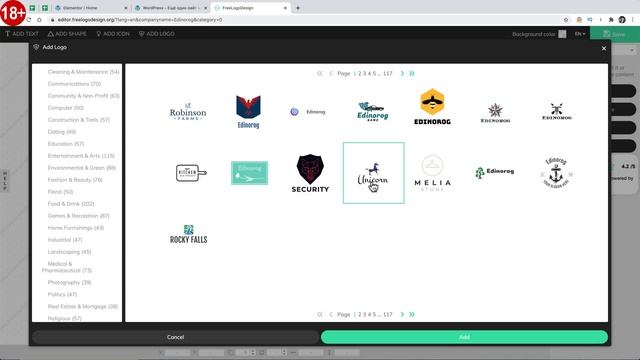Viewport: 640px width, 360px height.
Task: Select the Security wolf shield logo
Action: [310, 173]
